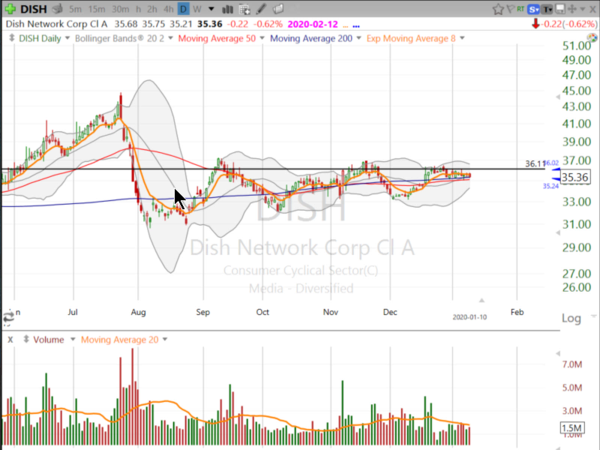This screenshot has width=600, height=450.
Task: Open the time frame dropdown arrow
Action: click(211, 9)
